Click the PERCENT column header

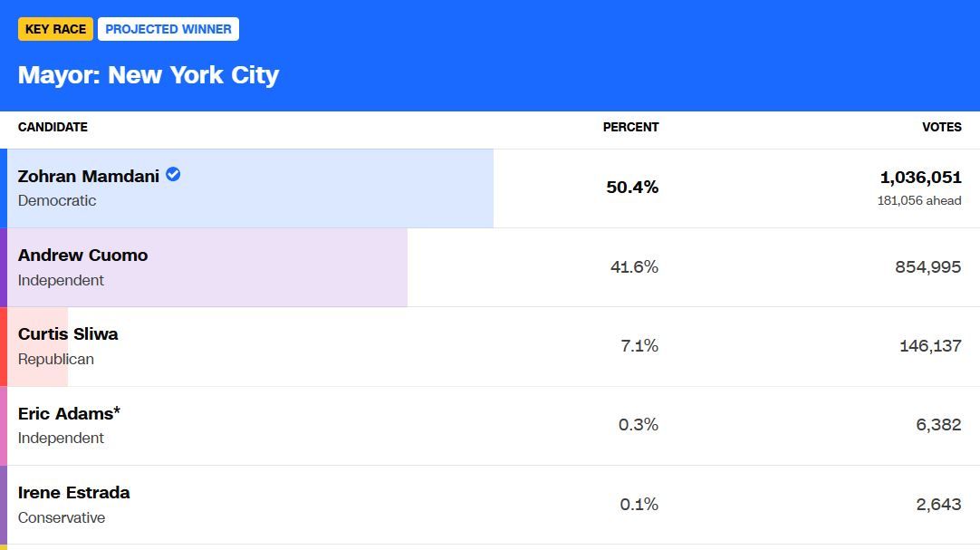click(x=630, y=127)
